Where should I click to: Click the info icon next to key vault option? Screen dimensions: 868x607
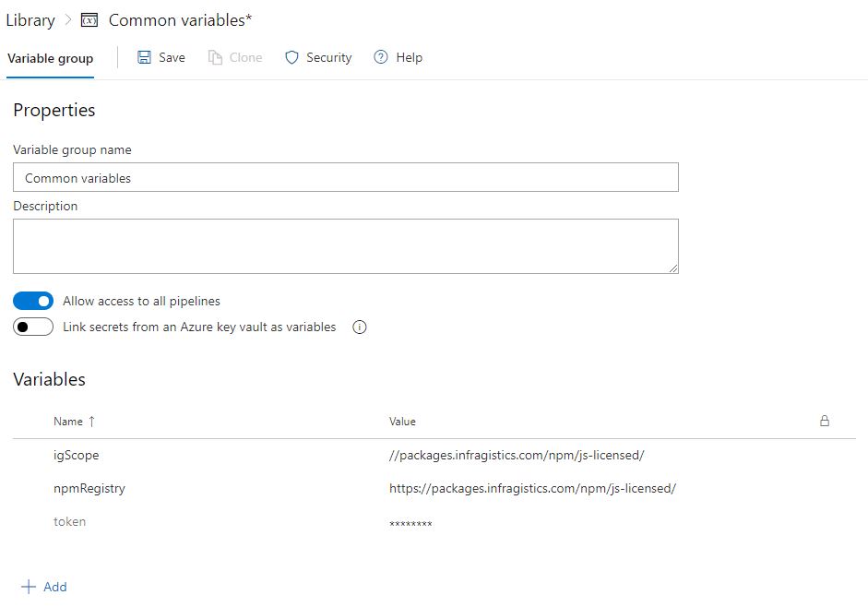360,327
